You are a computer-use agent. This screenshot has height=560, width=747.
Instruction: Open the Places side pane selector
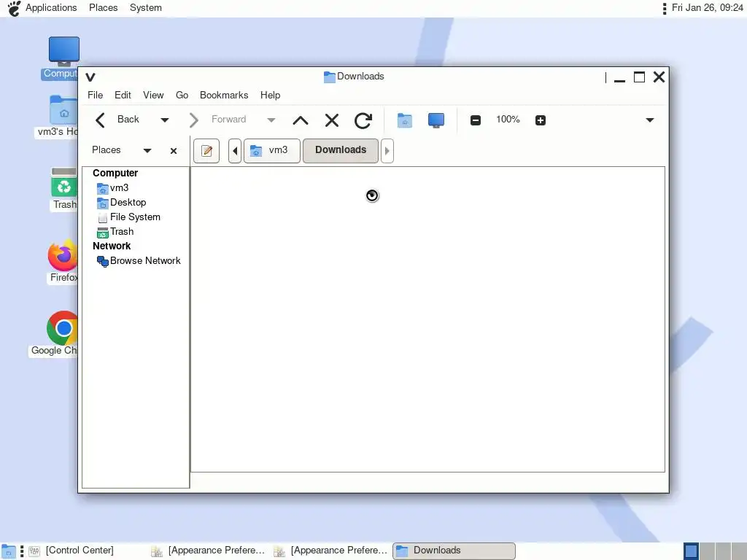tap(122, 150)
